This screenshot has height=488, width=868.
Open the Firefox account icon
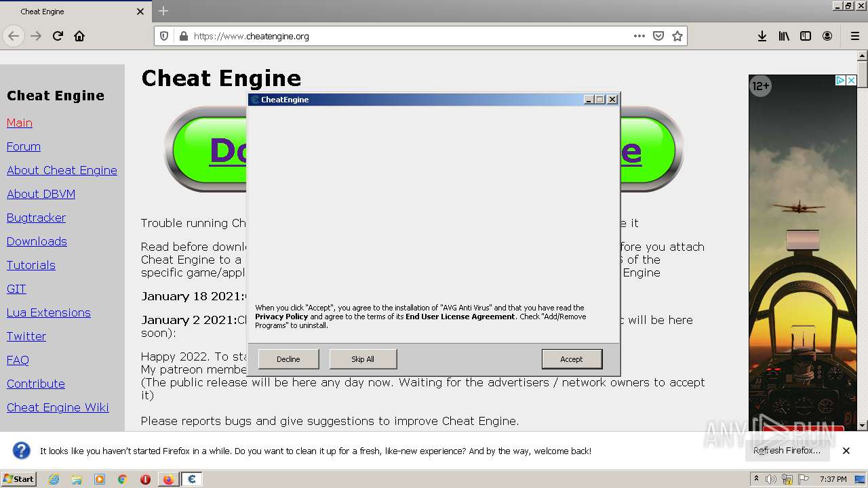(x=827, y=36)
